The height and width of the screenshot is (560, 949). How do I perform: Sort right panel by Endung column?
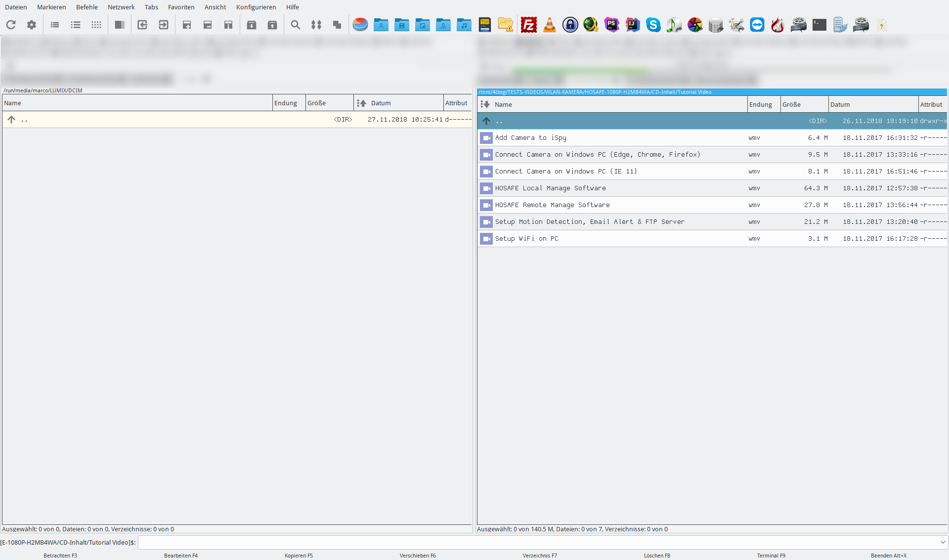point(764,104)
